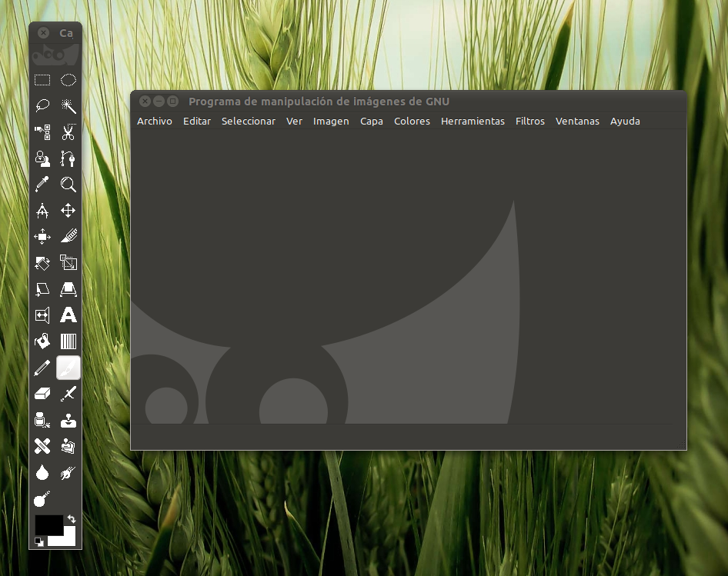Select the Ellipse Select tool
The image size is (728, 576).
point(68,80)
